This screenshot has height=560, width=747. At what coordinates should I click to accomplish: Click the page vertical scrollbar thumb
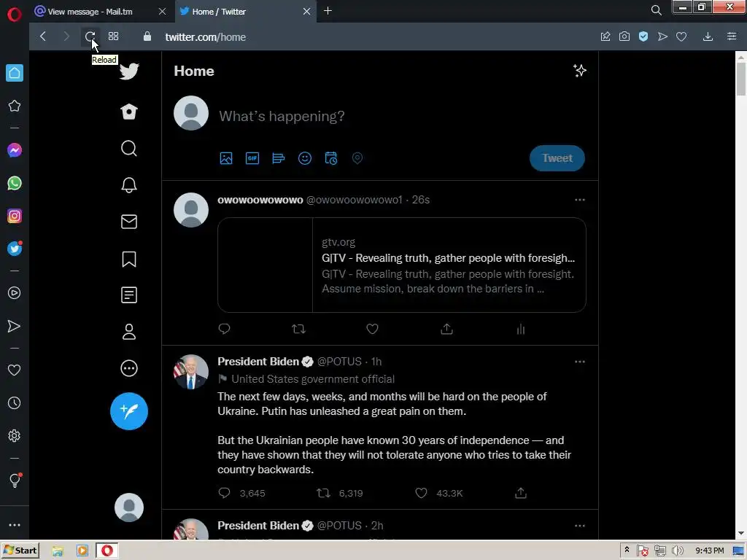click(741, 78)
